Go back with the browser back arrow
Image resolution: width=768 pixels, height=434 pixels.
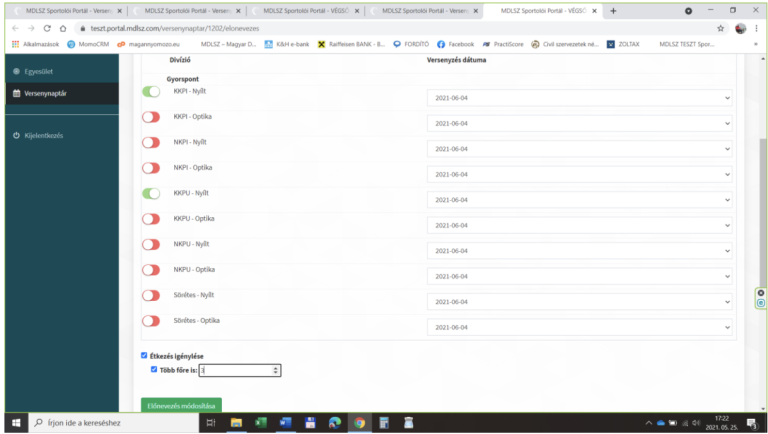click(x=15, y=28)
